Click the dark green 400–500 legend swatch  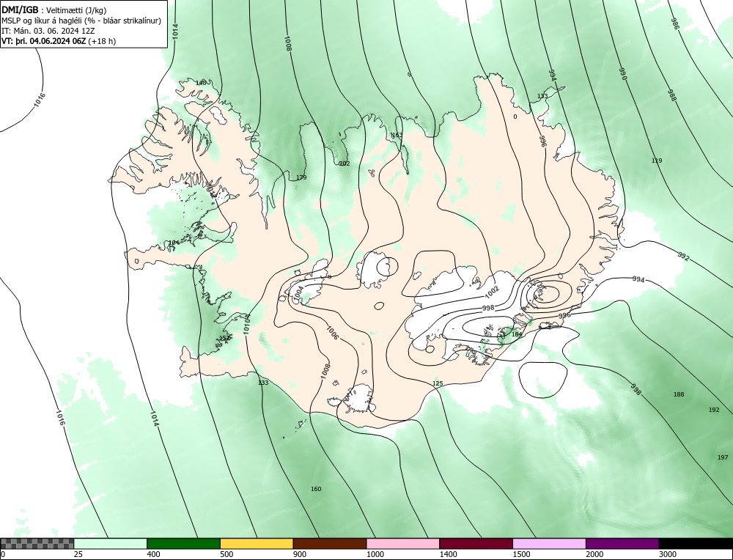(183, 543)
